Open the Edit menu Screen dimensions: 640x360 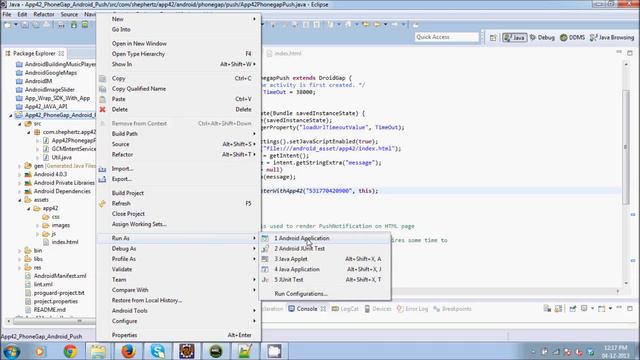[x=22, y=14]
